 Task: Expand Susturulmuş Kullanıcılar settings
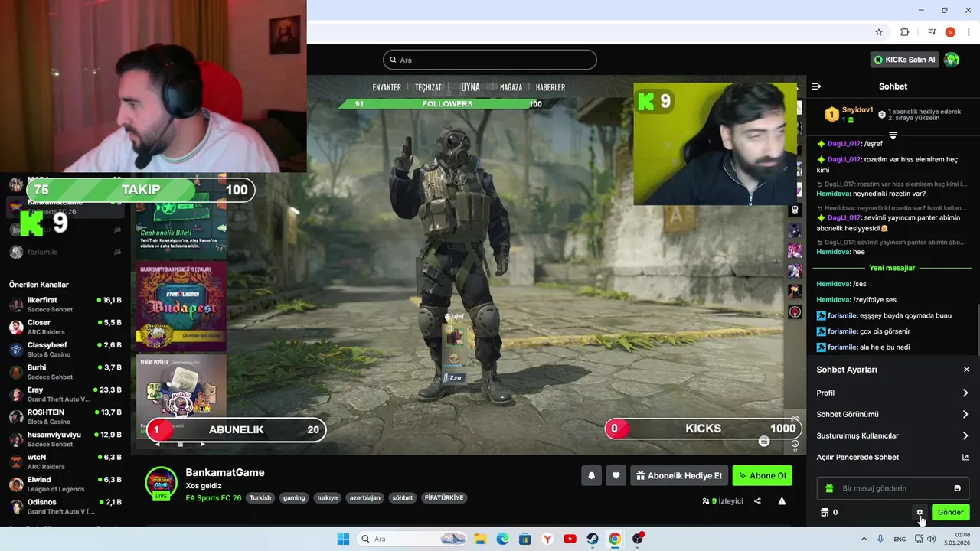click(893, 435)
